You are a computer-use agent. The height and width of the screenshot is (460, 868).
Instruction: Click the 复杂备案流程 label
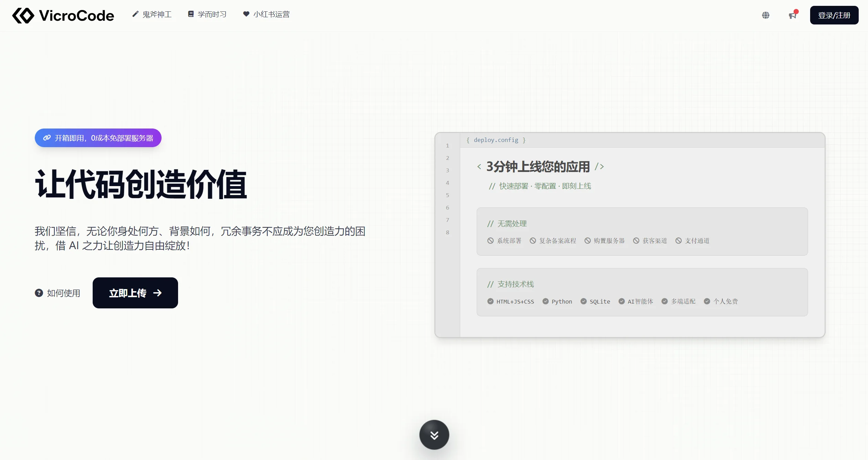(558, 241)
